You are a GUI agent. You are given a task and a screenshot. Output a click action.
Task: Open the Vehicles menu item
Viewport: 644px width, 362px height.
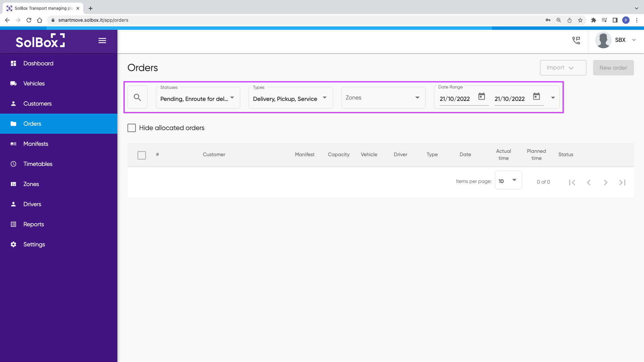[59, 83]
